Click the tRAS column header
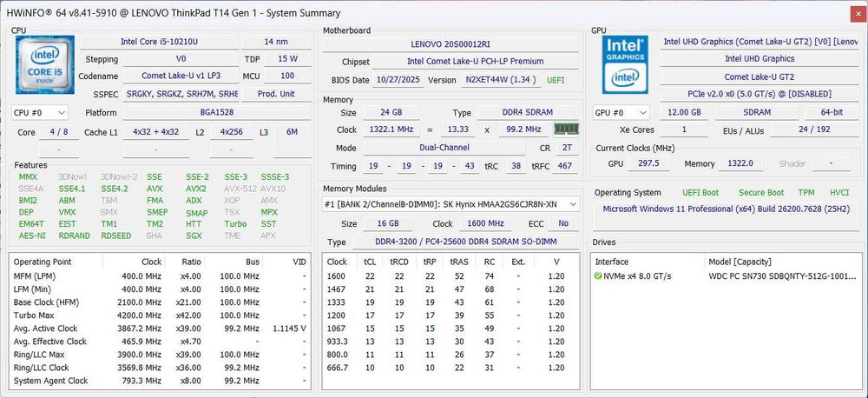The width and height of the screenshot is (868, 398). click(458, 262)
